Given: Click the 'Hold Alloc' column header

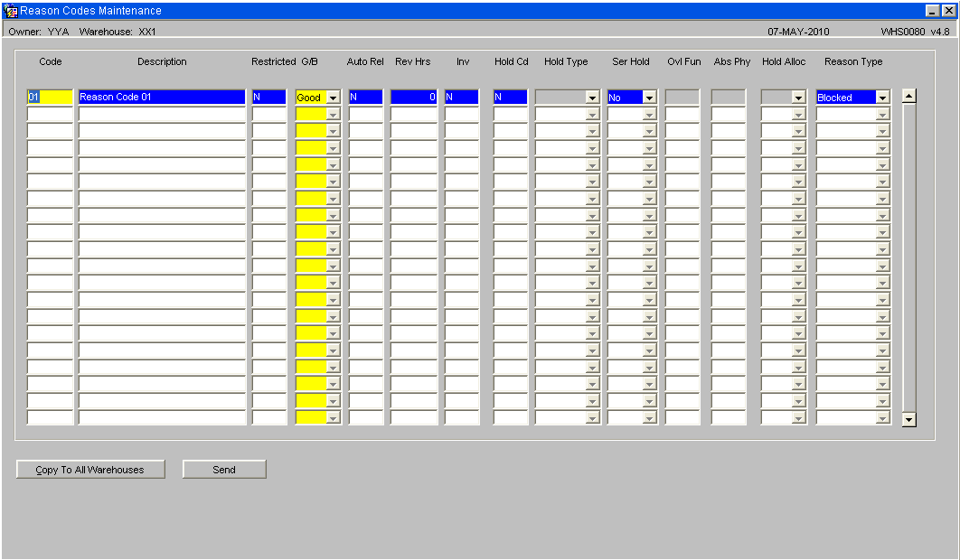Looking at the screenshot, I should tap(784, 61).
